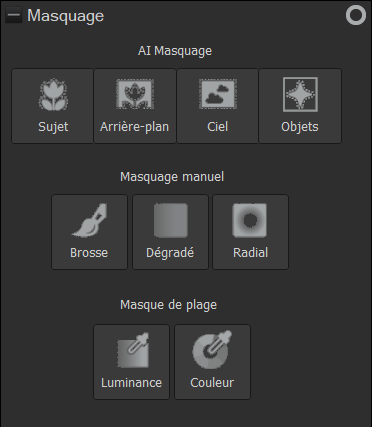Viewport: 372px width, 427px height.
Task: Select the Luminance eyedropper icon
Action: (133, 350)
